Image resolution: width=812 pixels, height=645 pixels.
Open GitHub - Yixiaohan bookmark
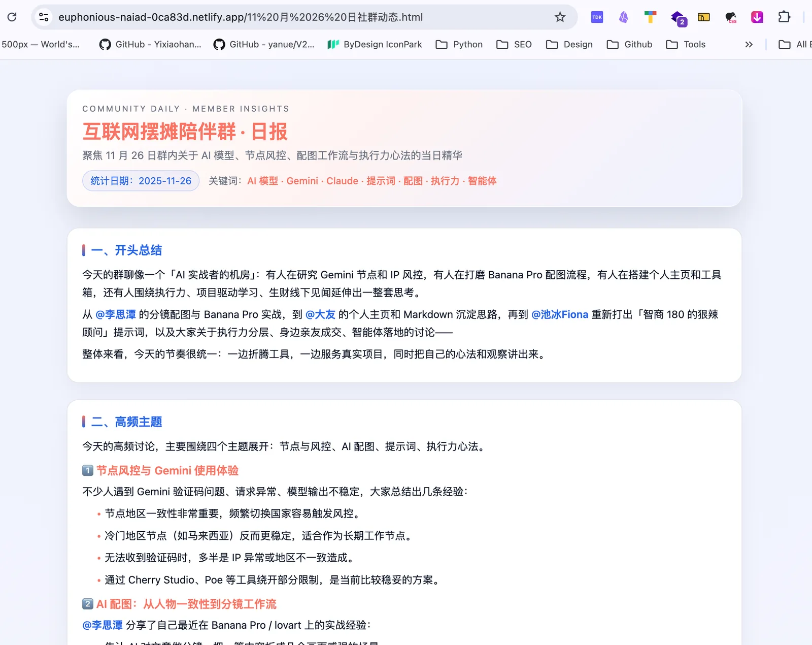150,45
